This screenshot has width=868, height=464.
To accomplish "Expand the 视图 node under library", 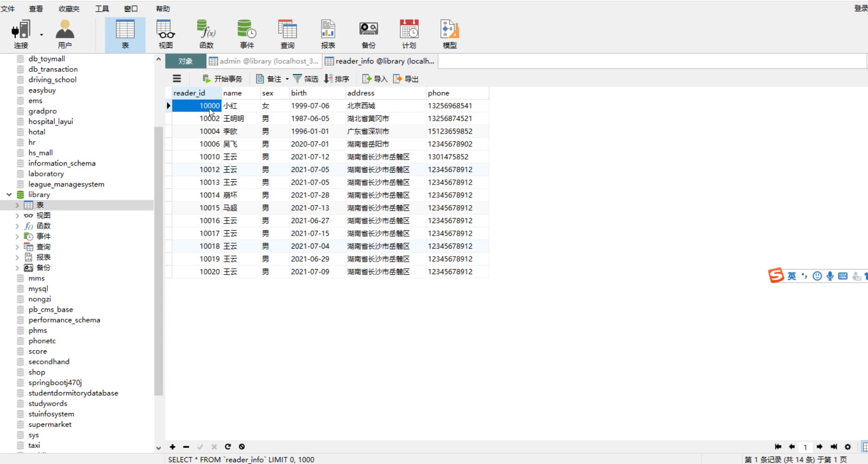I will point(17,215).
